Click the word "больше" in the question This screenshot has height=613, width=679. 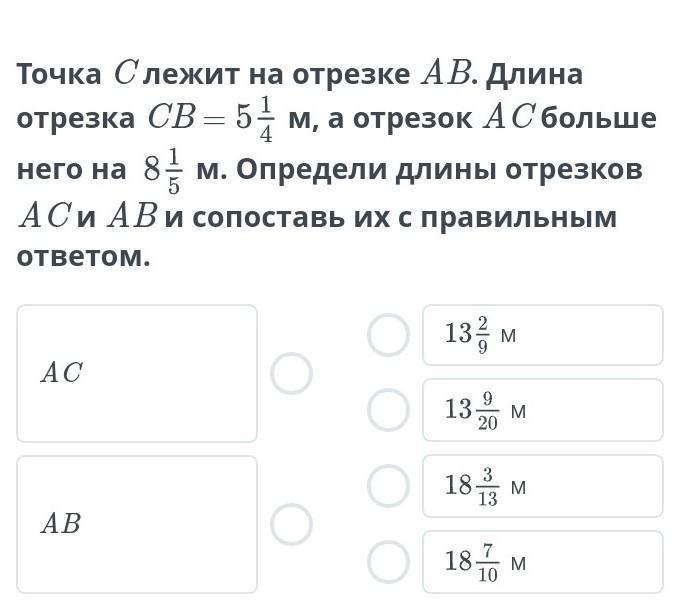click(x=603, y=119)
